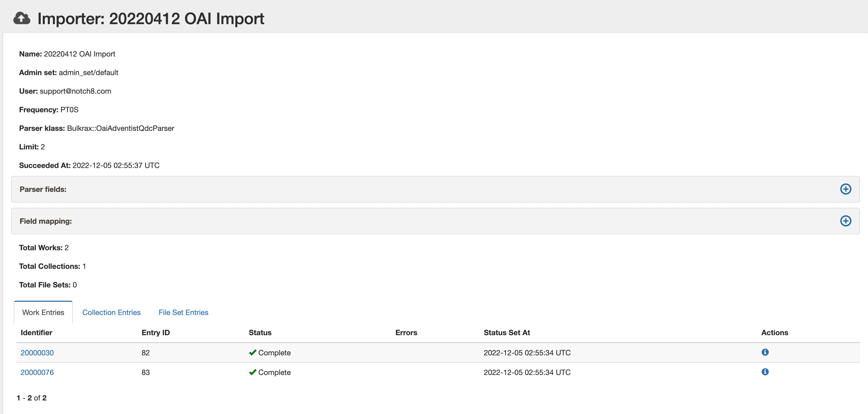This screenshot has width=868, height=414.
Task: Click the Entry ID column header
Action: 155,333
